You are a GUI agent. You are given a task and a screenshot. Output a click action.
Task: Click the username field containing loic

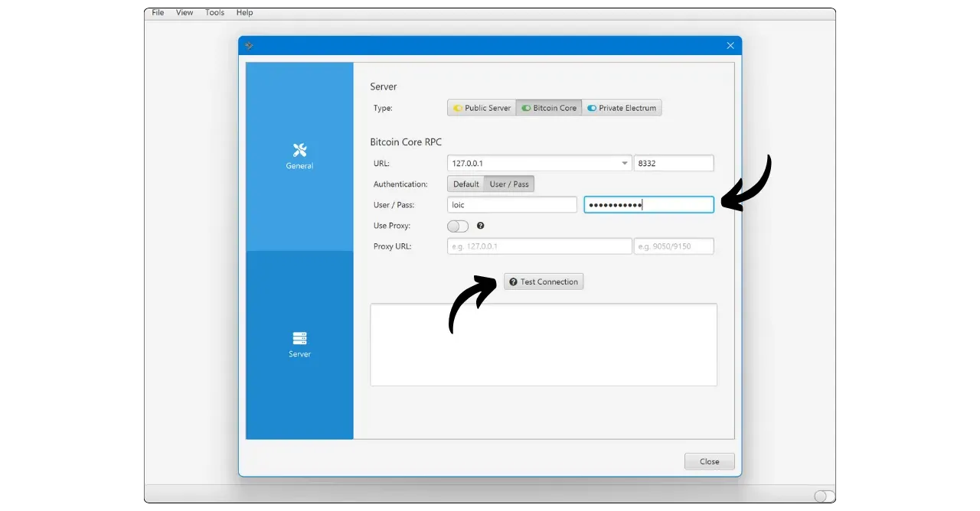(x=511, y=205)
